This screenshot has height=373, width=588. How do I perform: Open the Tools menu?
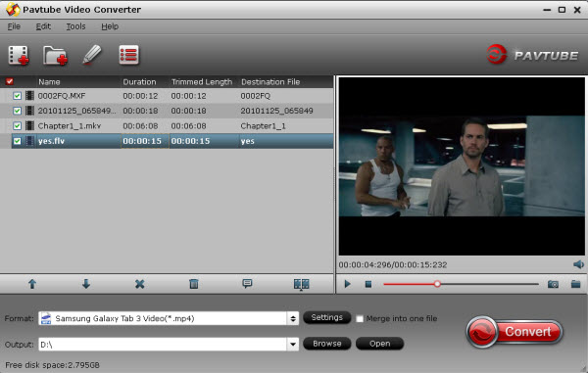coord(75,26)
